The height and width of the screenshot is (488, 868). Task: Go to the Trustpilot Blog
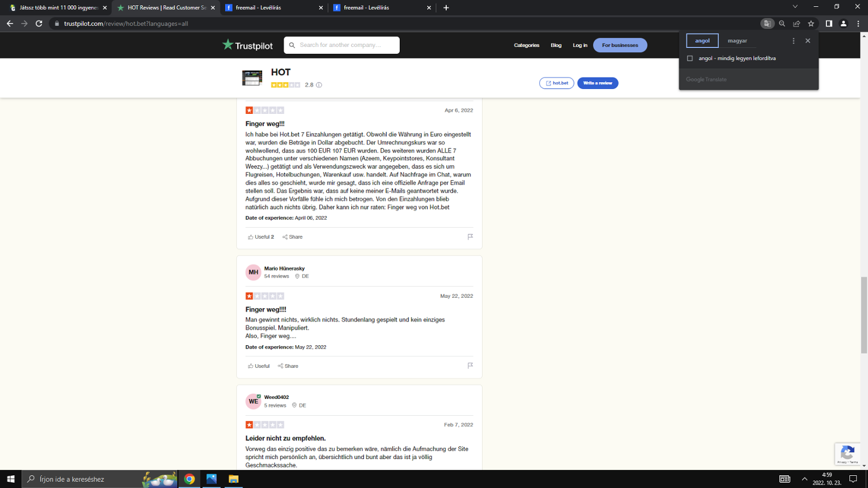tap(556, 45)
